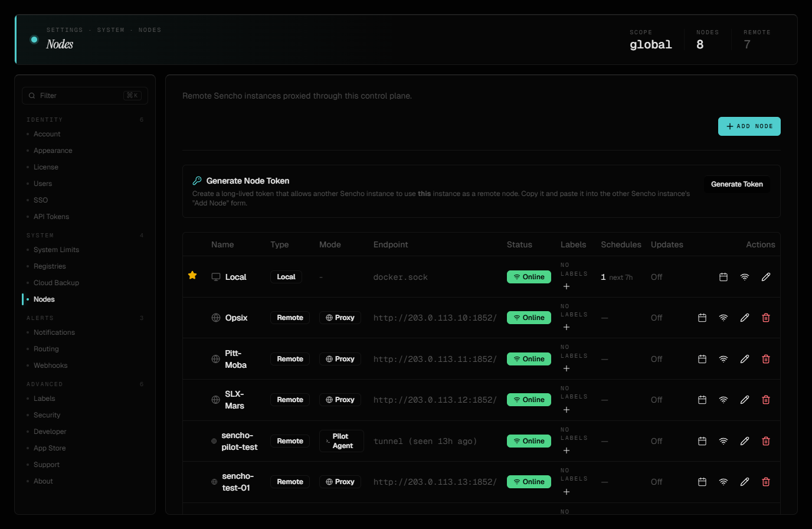Screen dimensions: 812x529
Task: Click the "tunnel (seen 13h ago)" endpoint
Action: 425,441
